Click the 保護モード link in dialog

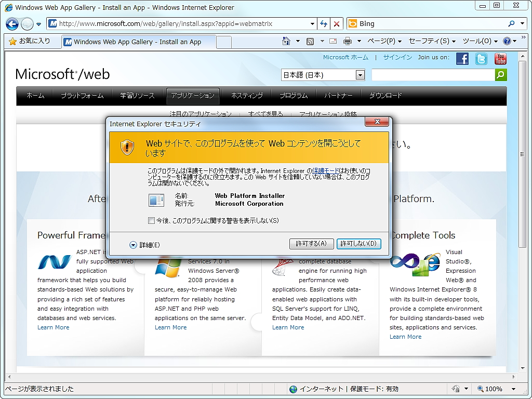[326, 171]
